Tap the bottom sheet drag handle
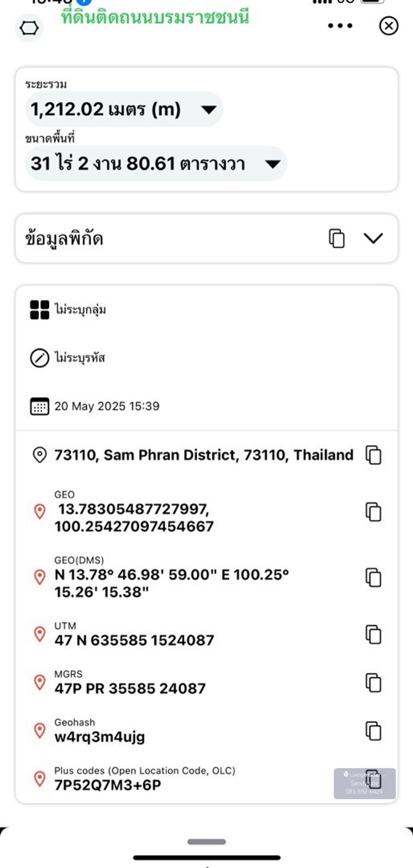 tap(206, 842)
